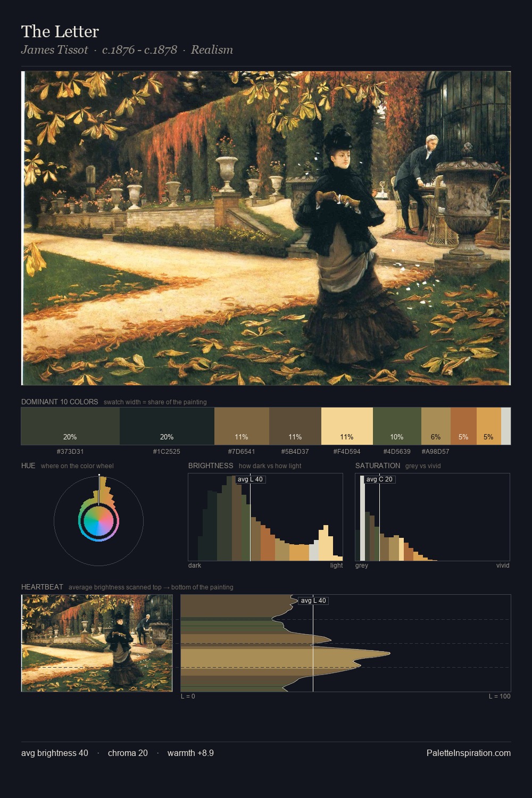Click the golden-amber 5% swatch

coord(488,426)
